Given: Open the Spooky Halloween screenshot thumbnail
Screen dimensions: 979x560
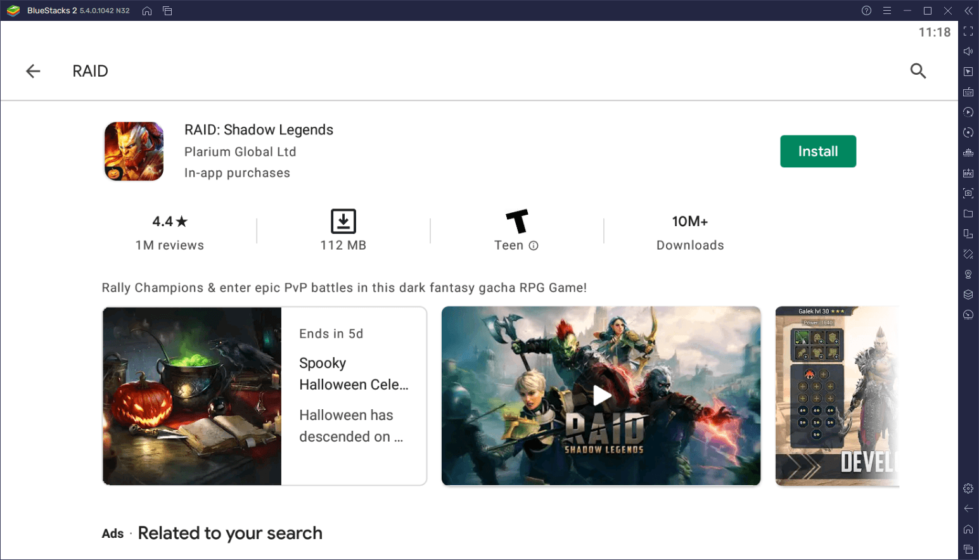Looking at the screenshot, I should tap(191, 396).
